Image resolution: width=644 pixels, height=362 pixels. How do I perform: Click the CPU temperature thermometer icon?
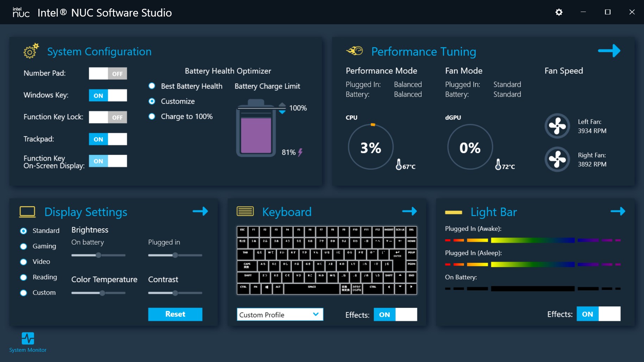click(399, 164)
